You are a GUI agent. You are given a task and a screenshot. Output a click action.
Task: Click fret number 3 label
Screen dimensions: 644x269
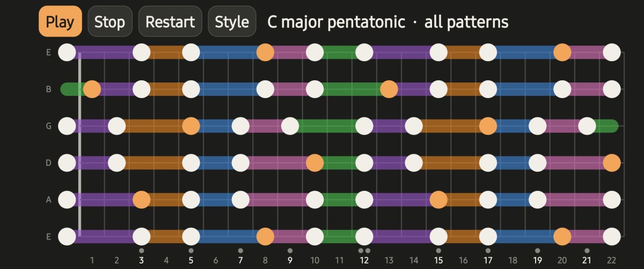[141, 260]
